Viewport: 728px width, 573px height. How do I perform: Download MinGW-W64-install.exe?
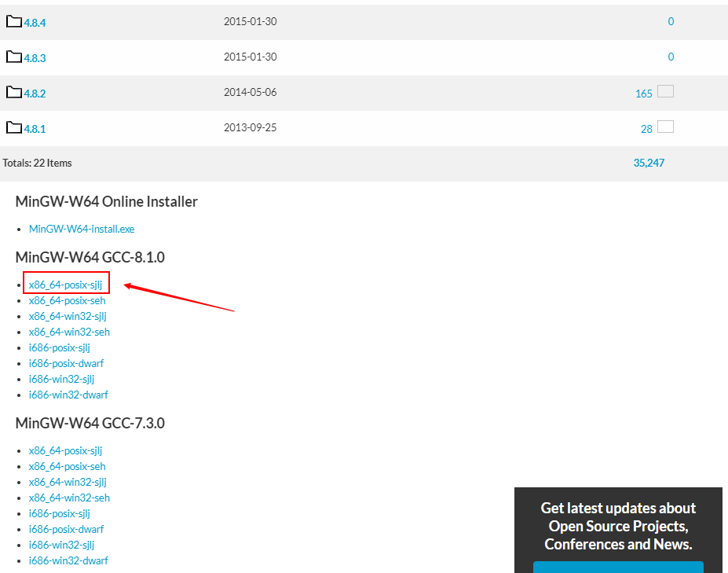[82, 229]
